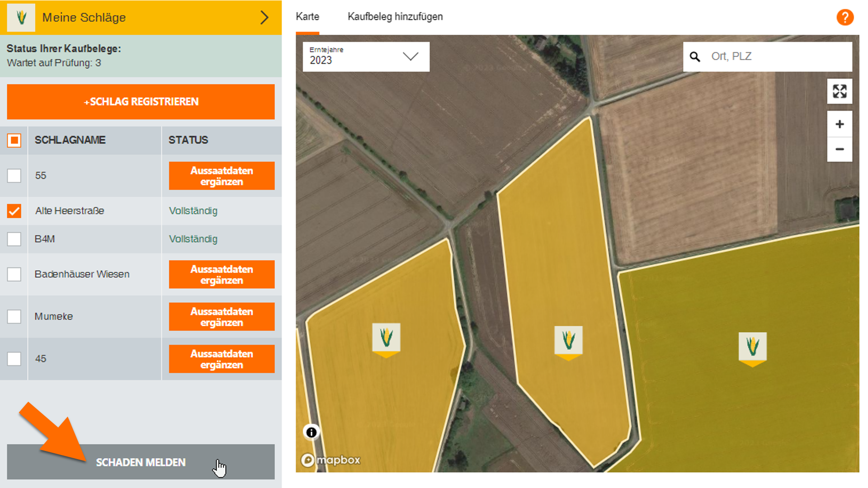The image size is (868, 488).
Task: Check the box for field B4M
Action: tap(14, 239)
